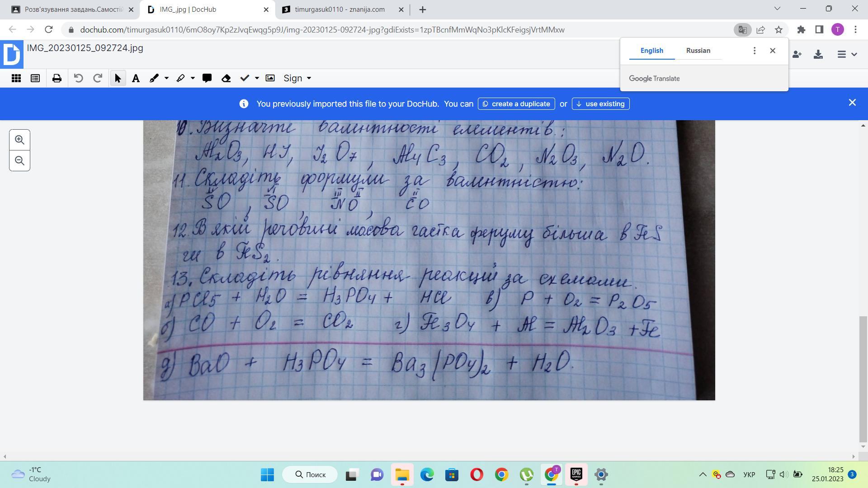Open the page thumbnails grid view
This screenshot has width=868, height=488.
(x=16, y=78)
